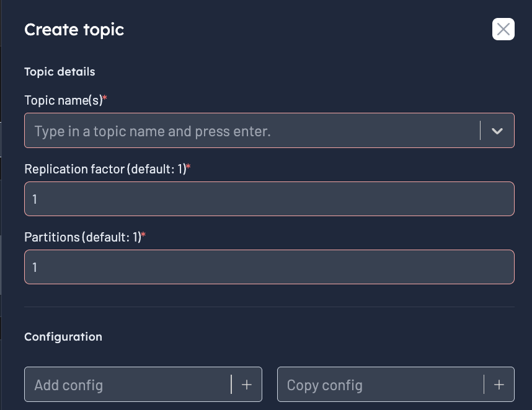This screenshot has width=532, height=410.
Task: Click the Add config text field
Action: tap(124, 385)
